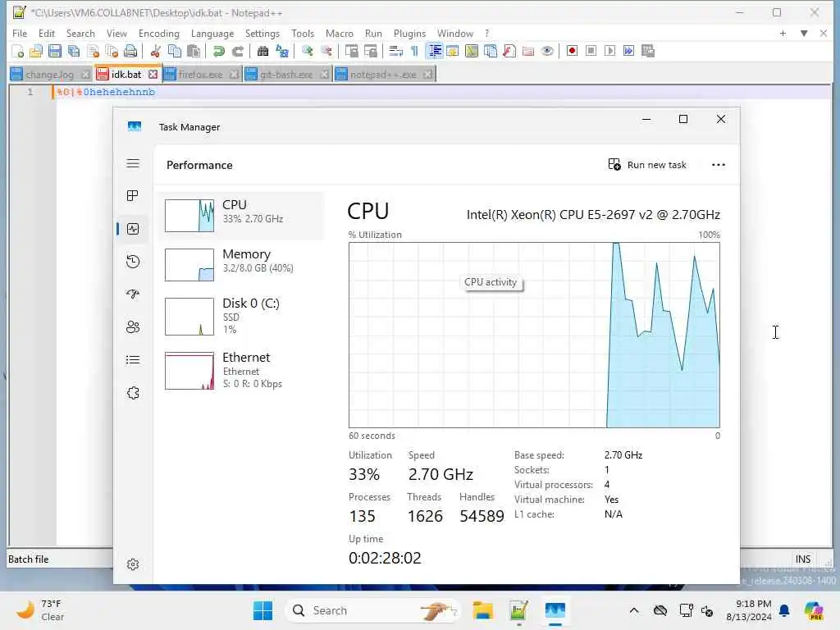840x630 pixels.
Task: Click the Redo toolbar icon
Action: click(238, 51)
